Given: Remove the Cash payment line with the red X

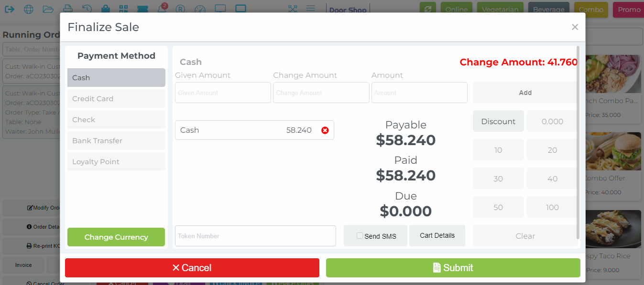Looking at the screenshot, I should coord(325,130).
